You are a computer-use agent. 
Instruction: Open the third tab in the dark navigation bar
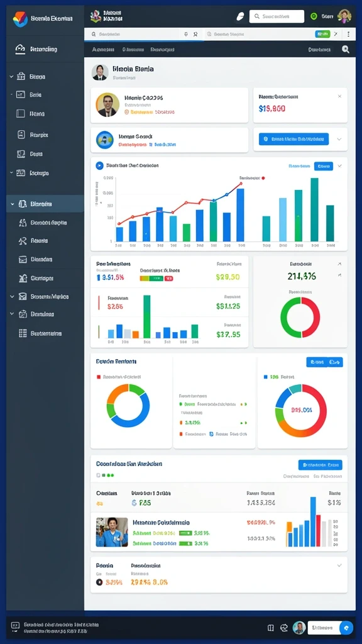pyautogui.click(x=163, y=50)
